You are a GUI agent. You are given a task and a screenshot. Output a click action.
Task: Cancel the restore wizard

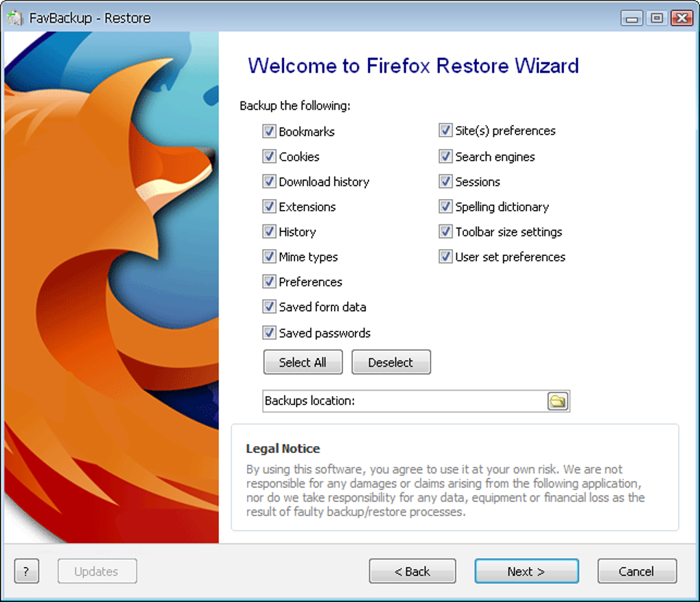[x=637, y=570]
